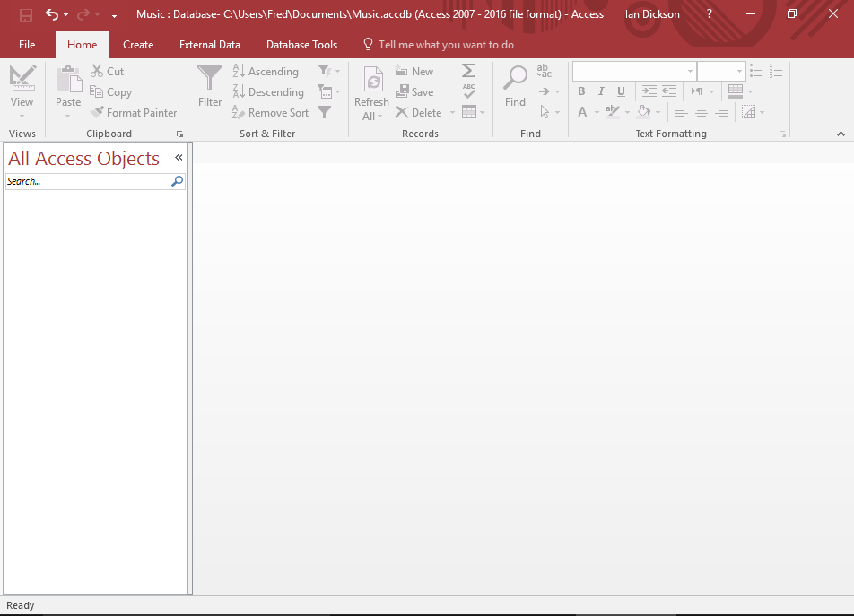Click the large Filter funnel icon
The height and width of the screenshot is (616, 854).
coord(210,79)
